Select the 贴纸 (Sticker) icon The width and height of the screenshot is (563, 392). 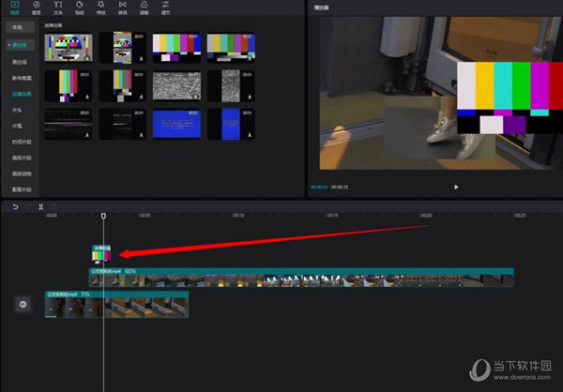pyautogui.click(x=81, y=8)
